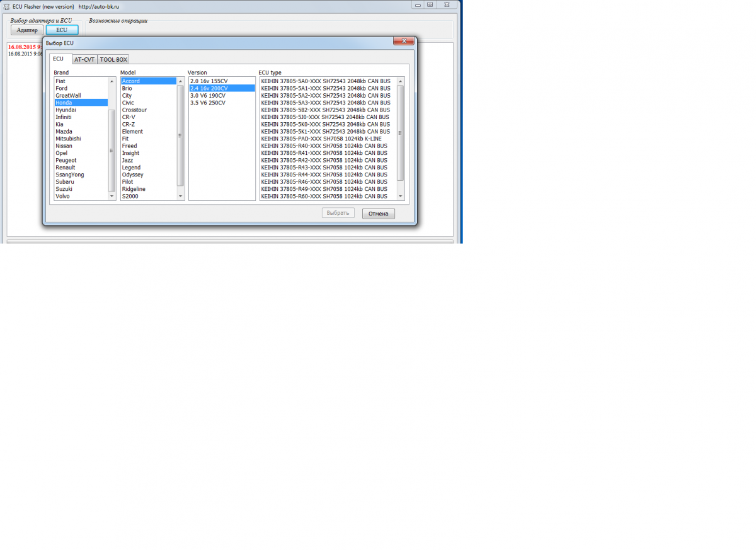Click the ECU button in main window toolbar

tap(62, 30)
